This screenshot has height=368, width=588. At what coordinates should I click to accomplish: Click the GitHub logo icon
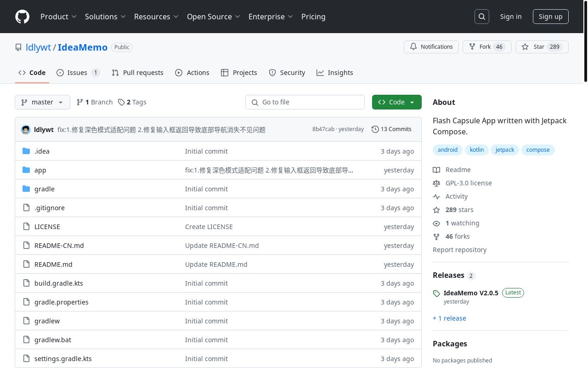pos(22,17)
